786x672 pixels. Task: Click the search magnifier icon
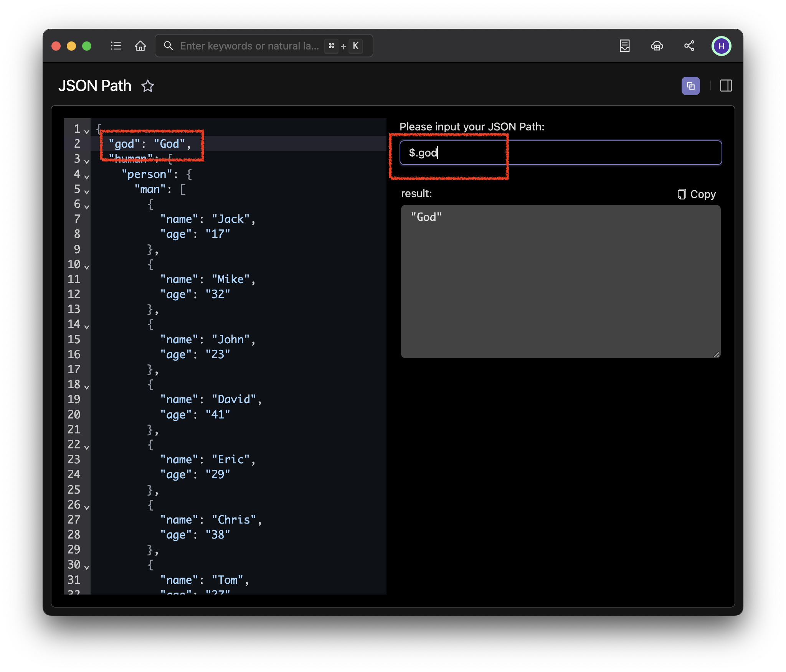(168, 46)
